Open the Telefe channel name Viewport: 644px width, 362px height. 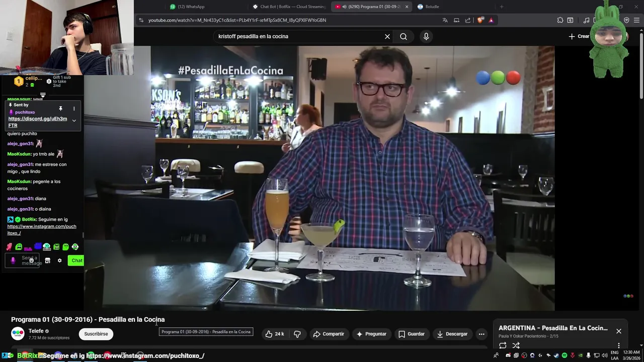(x=36, y=331)
